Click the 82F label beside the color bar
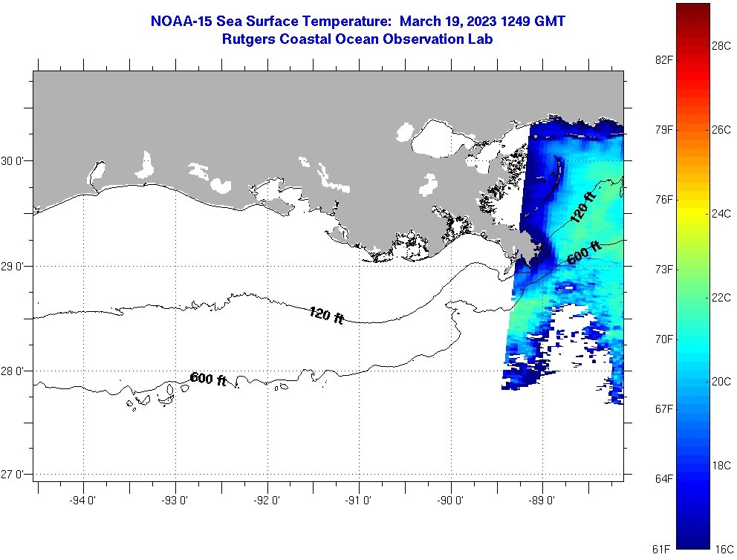This screenshot has height=560, width=737. pos(663,59)
